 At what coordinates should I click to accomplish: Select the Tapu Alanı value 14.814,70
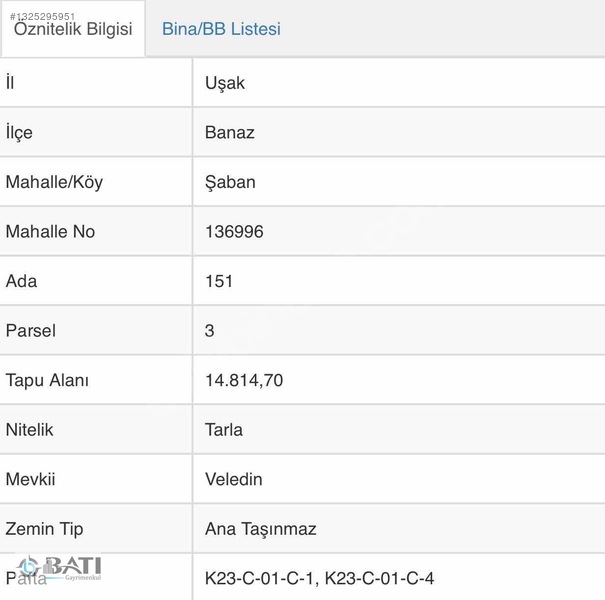[x=244, y=380]
